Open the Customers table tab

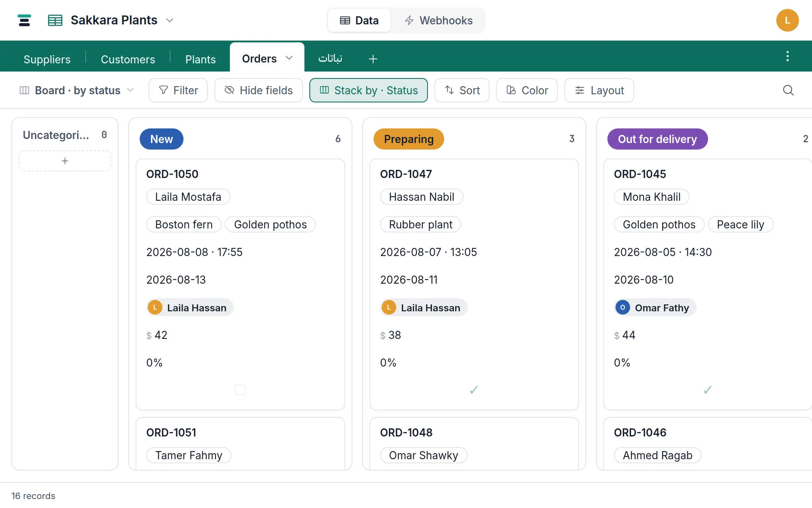(128, 59)
